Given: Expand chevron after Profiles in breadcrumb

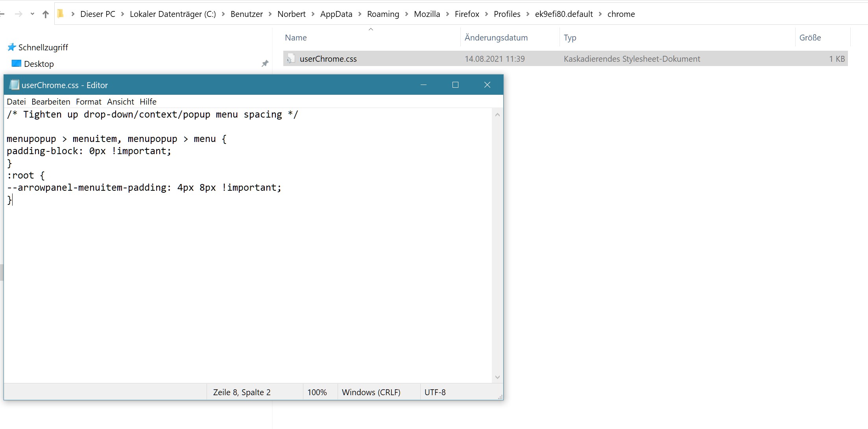Looking at the screenshot, I should point(528,14).
